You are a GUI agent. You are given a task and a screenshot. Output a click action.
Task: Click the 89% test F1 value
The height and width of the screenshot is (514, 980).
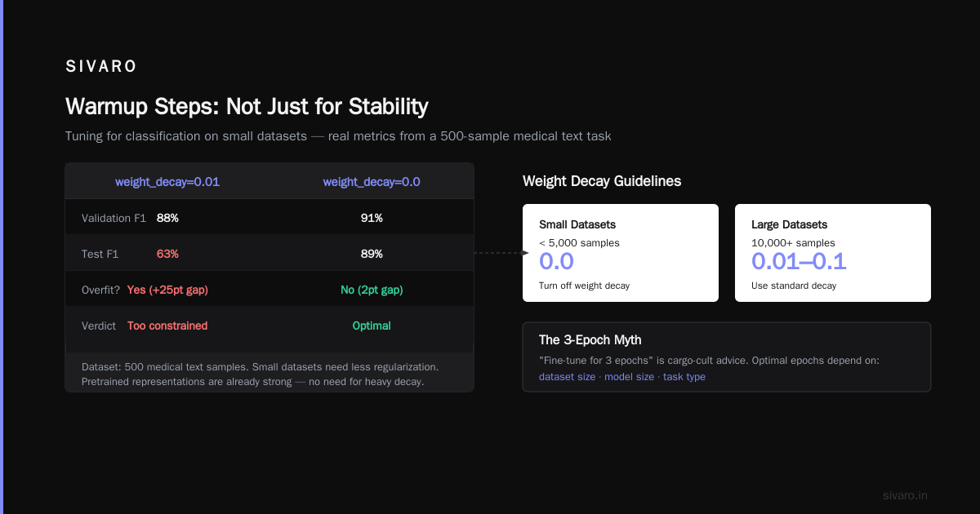(x=372, y=254)
